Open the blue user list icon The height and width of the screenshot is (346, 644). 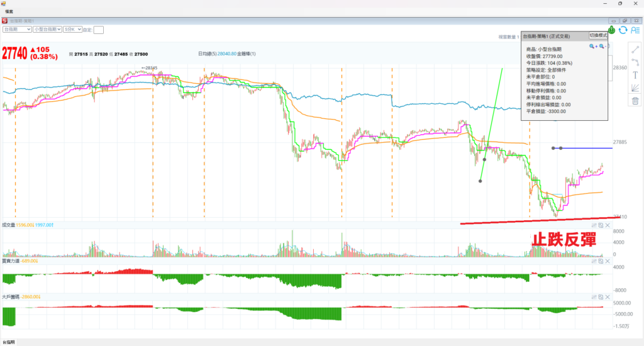(635, 30)
